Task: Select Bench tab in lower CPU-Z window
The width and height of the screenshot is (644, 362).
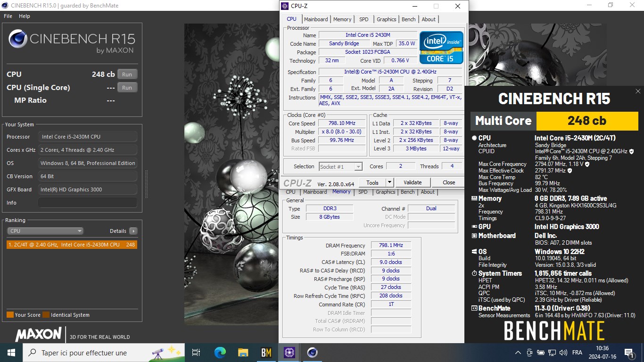Action: point(408,192)
